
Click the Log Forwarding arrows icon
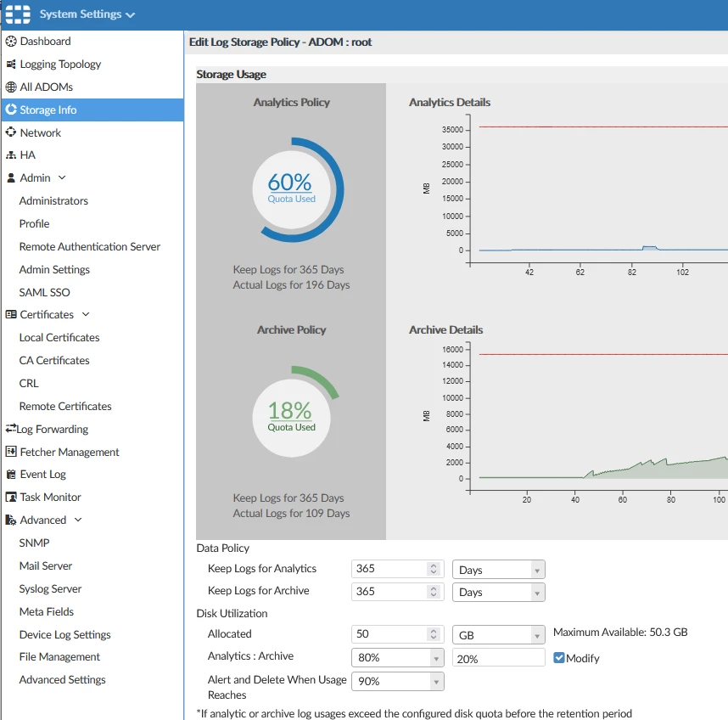point(11,428)
